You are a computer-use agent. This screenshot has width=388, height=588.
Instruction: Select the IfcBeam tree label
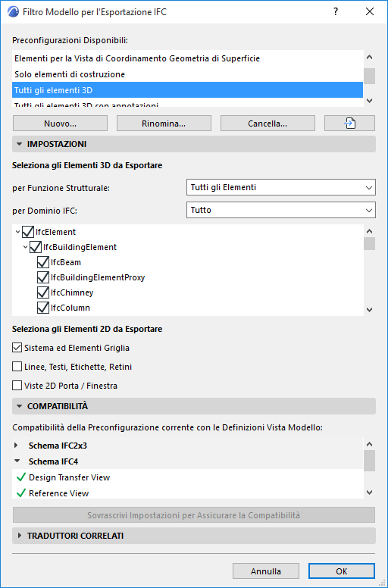click(66, 262)
